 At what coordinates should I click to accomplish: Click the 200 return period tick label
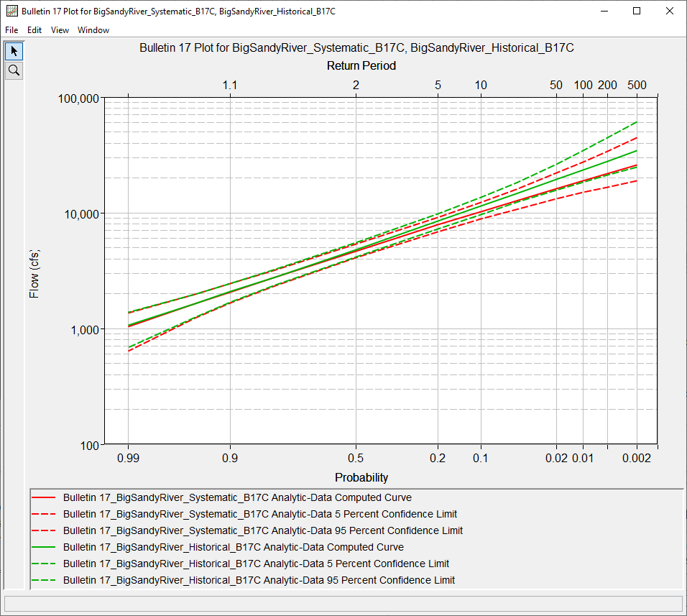click(608, 85)
